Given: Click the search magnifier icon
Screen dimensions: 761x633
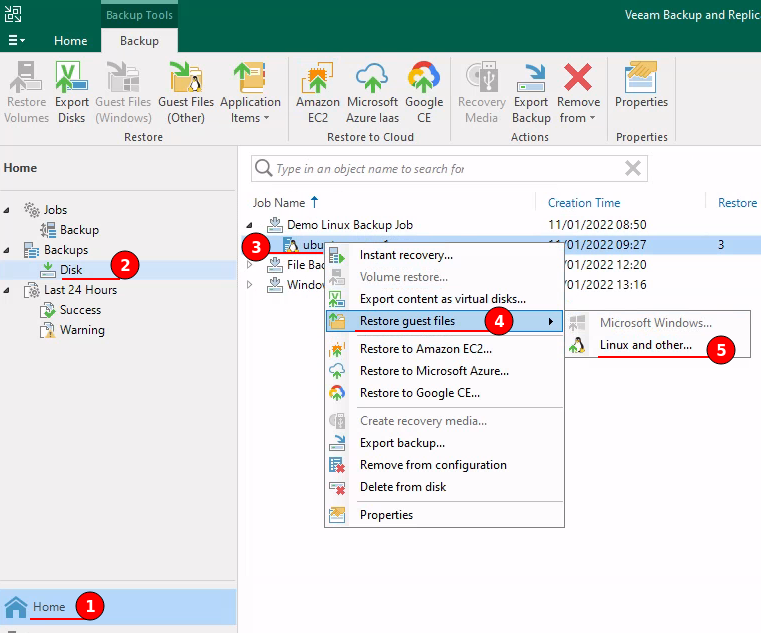Looking at the screenshot, I should pos(264,168).
